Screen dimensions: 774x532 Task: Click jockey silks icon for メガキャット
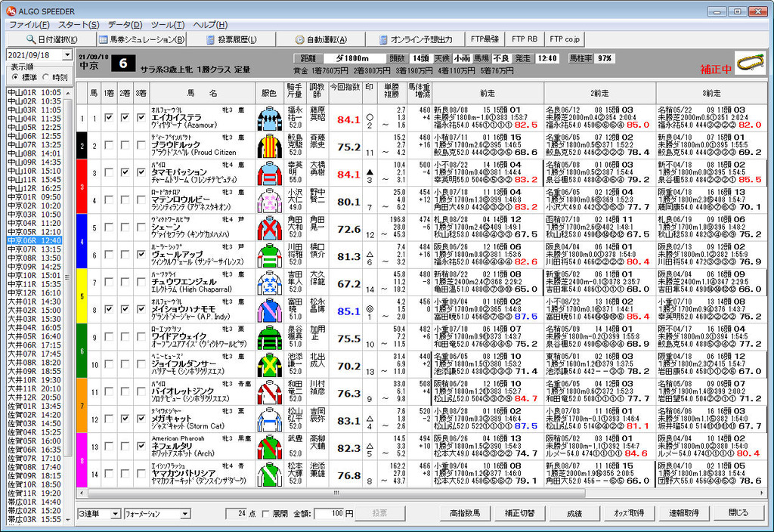[270, 419]
